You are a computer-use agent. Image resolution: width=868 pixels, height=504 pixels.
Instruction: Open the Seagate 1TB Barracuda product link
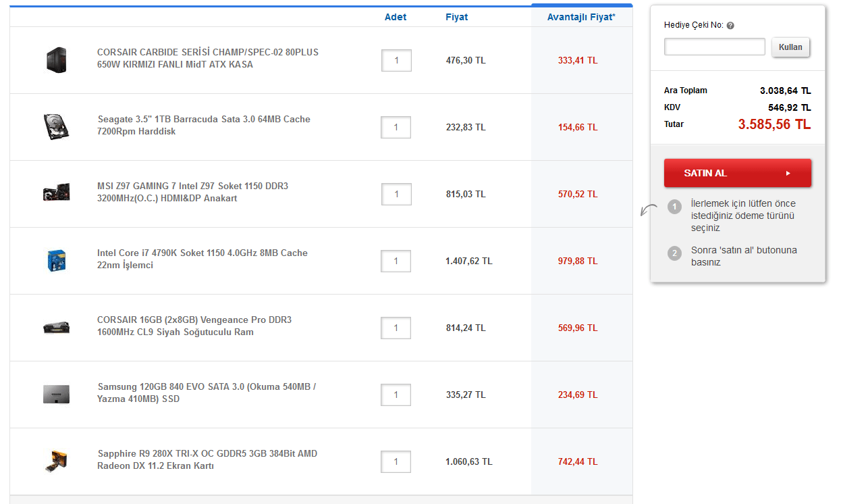204,125
